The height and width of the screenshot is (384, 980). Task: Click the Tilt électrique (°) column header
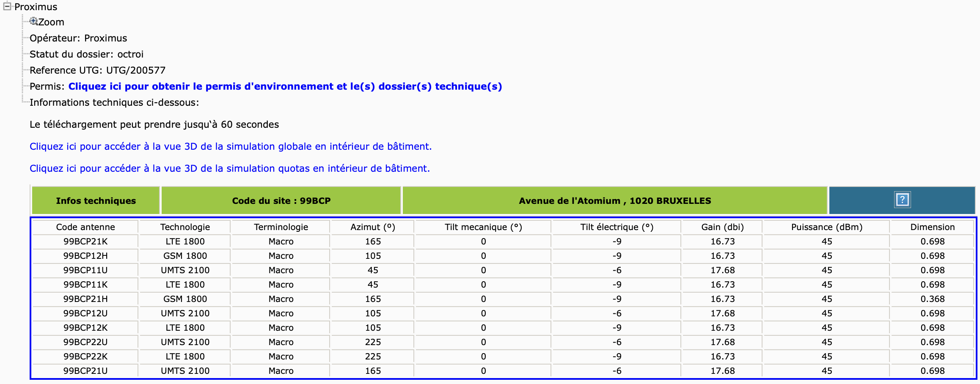point(617,227)
